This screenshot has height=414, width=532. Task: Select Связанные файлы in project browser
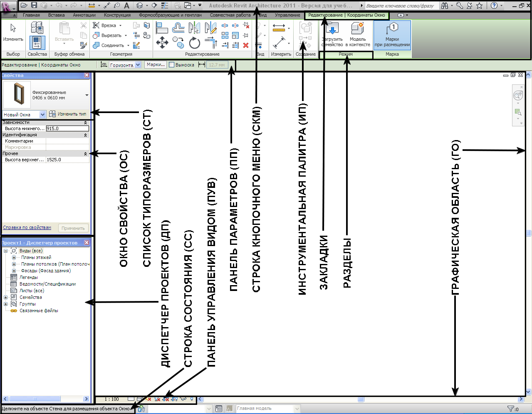click(x=39, y=310)
